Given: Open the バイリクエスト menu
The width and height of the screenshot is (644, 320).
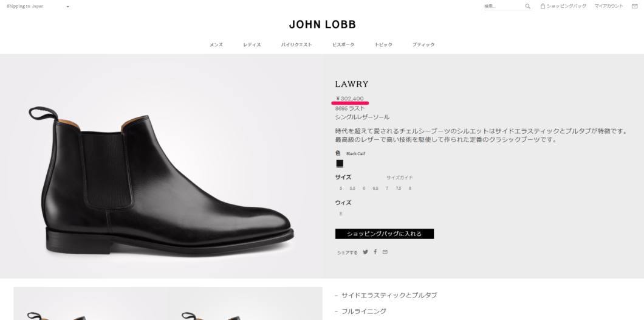Looking at the screenshot, I should [296, 44].
